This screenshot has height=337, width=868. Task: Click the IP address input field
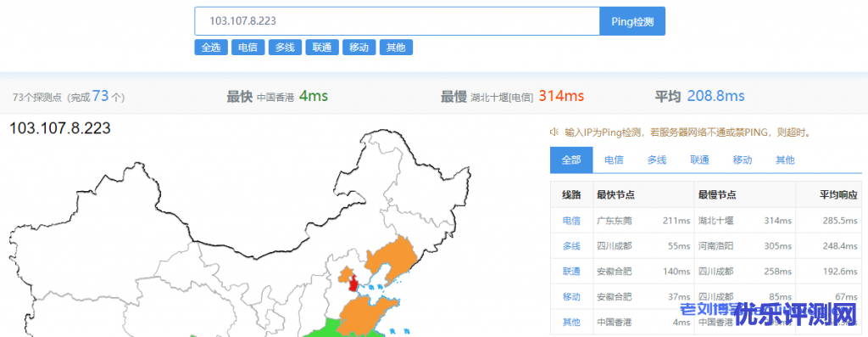(x=397, y=21)
